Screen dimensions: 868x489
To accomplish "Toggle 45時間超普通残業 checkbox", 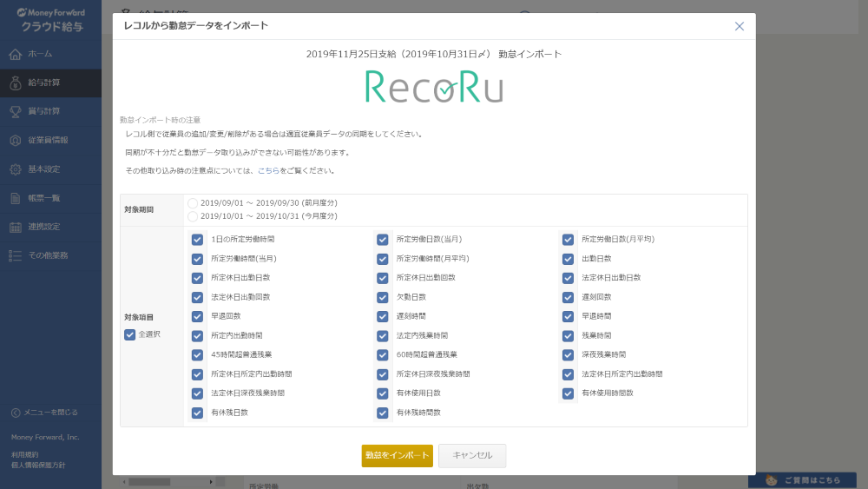I will tap(197, 355).
